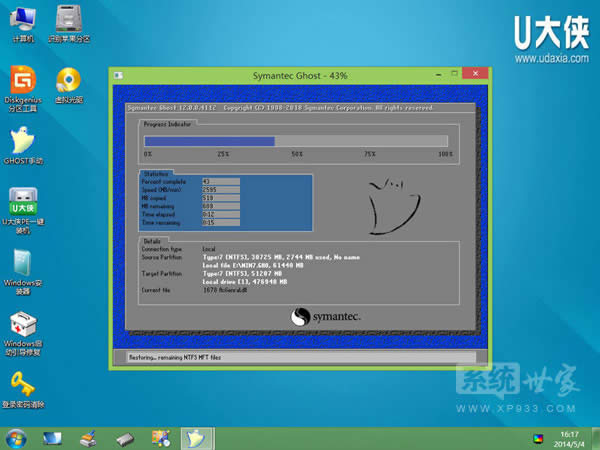Screen dimensions: 600x450
Task: Open the laptop icon in the taskbar
Action: tap(52, 438)
